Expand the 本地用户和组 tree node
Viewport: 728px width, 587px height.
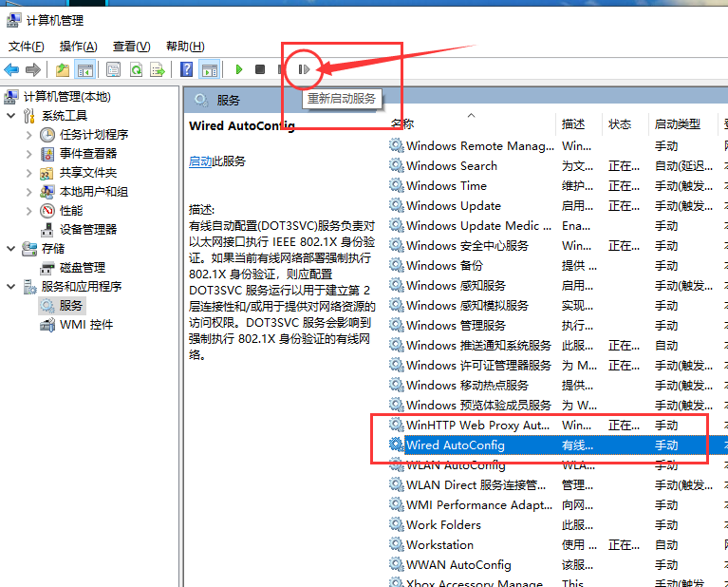coord(29,192)
